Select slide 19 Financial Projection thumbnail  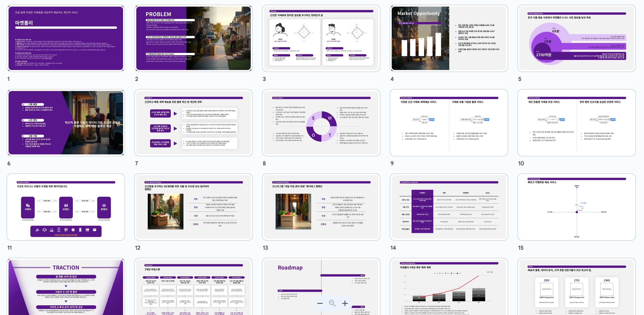(x=449, y=287)
